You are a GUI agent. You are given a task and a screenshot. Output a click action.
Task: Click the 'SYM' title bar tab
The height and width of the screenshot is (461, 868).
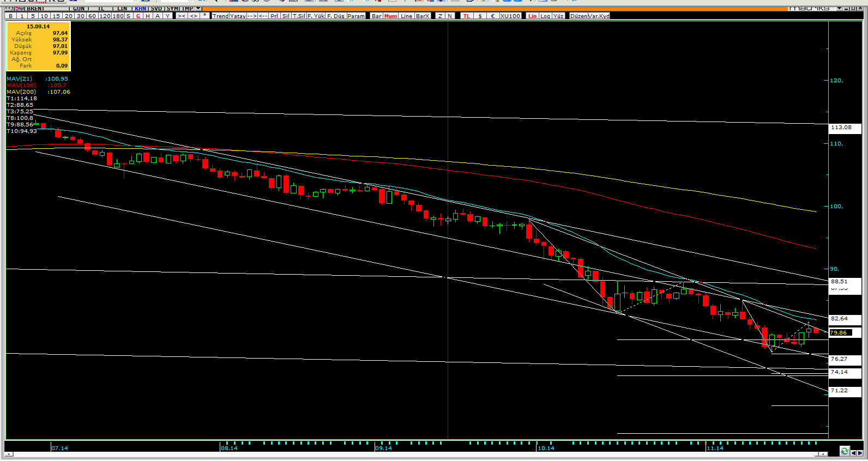click(x=172, y=8)
